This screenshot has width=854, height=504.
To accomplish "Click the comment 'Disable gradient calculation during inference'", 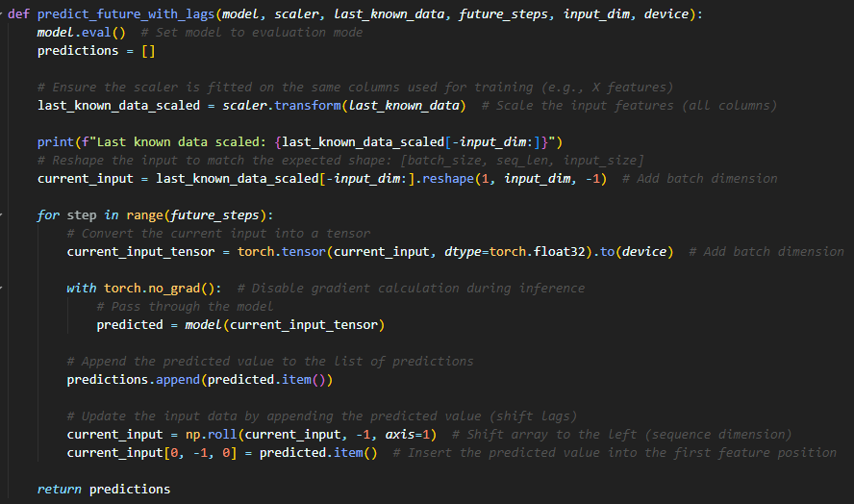I will click(412, 289).
